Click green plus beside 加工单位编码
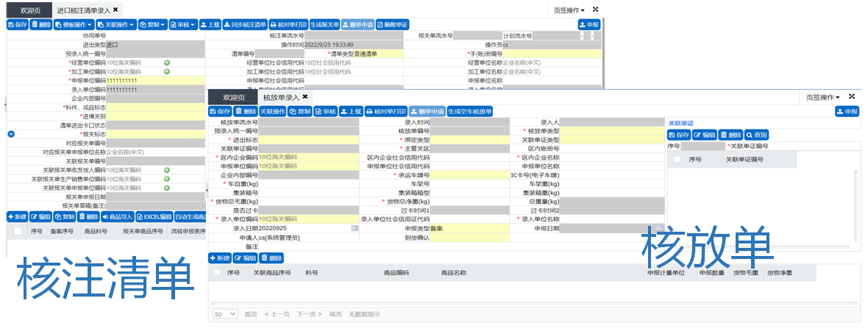Viewport: 868px width, 331px height. 167,71
